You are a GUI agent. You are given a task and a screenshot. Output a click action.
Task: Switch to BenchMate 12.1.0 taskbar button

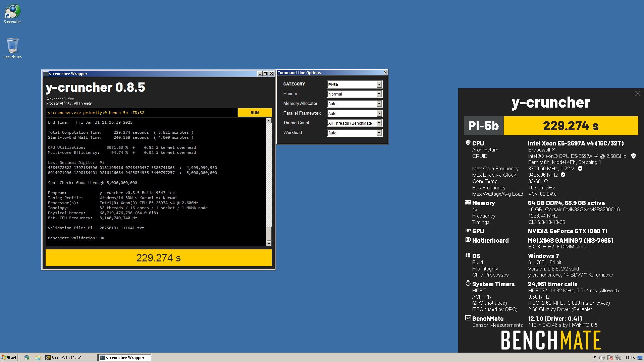pos(71,358)
